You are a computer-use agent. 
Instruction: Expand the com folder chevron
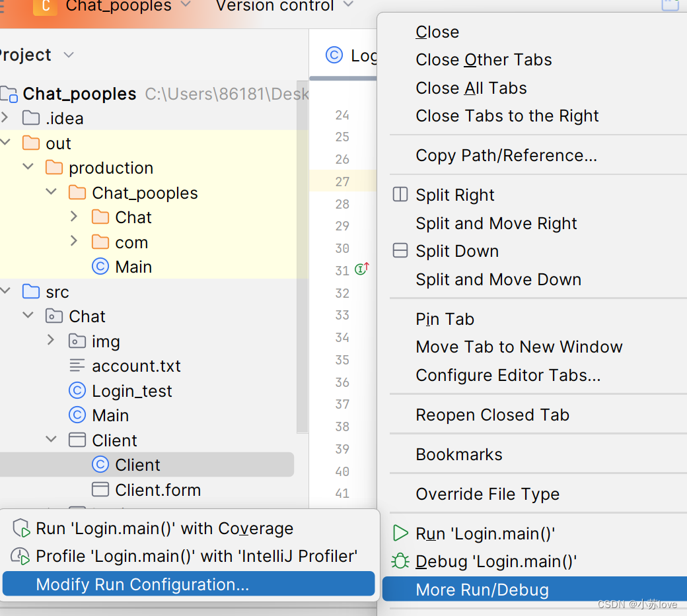[73, 240]
